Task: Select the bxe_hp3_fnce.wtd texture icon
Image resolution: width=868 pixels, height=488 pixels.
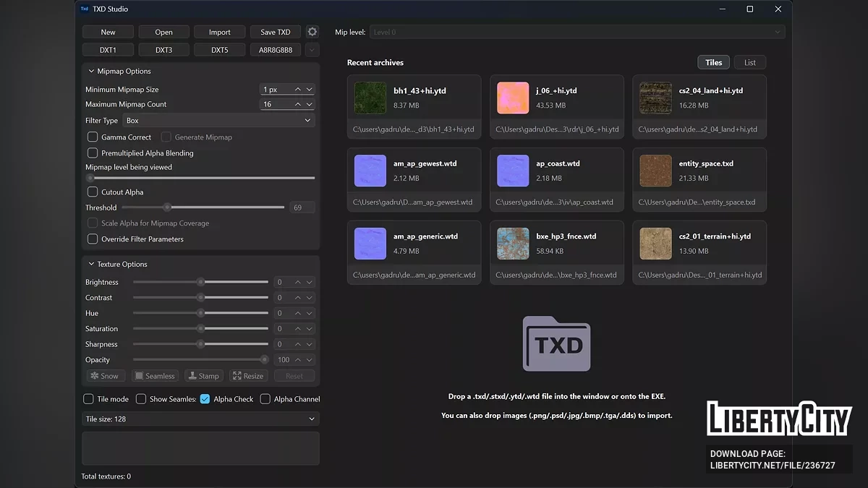Action: [513, 244]
